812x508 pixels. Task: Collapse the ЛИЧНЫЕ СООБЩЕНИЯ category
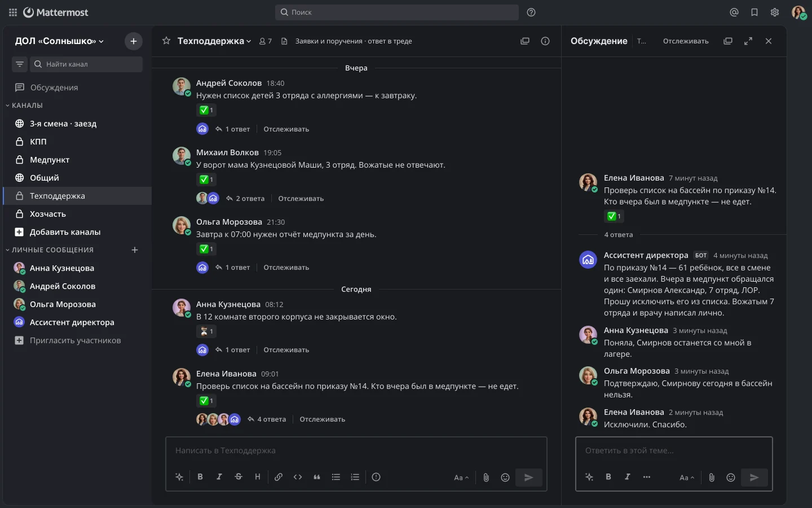tap(50, 250)
